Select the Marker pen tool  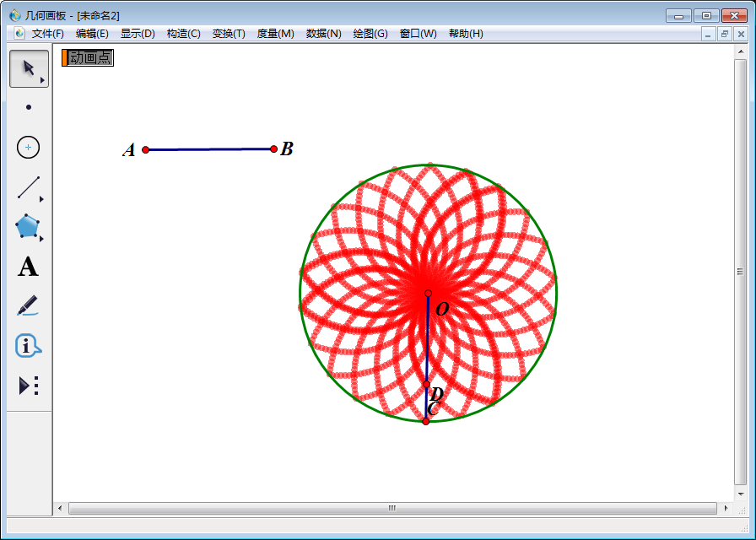(29, 305)
